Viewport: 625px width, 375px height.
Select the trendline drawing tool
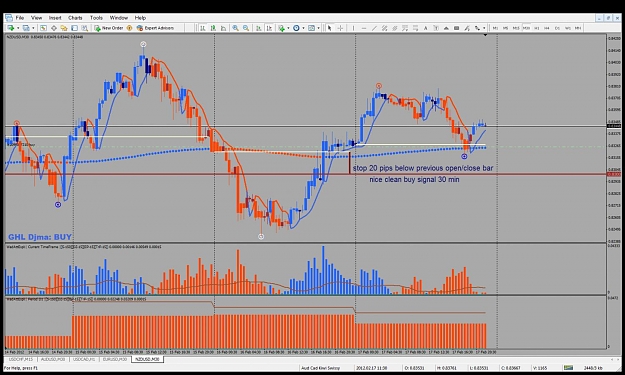tap(374, 28)
